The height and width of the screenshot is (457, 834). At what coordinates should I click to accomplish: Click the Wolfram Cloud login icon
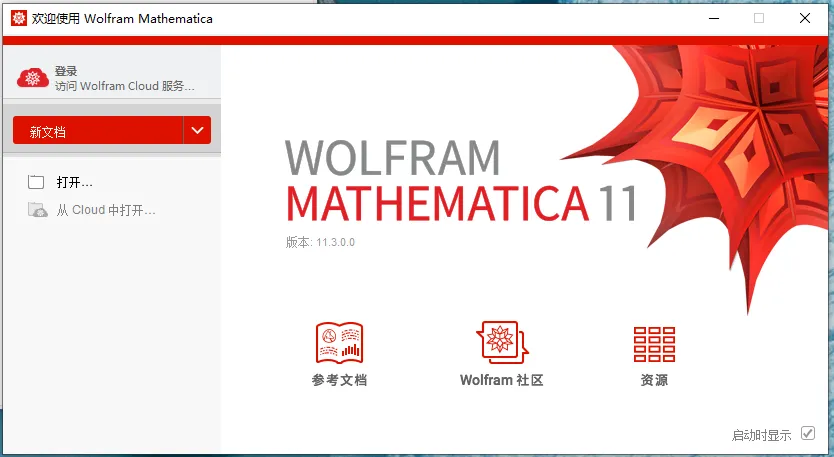pyautogui.click(x=32, y=78)
